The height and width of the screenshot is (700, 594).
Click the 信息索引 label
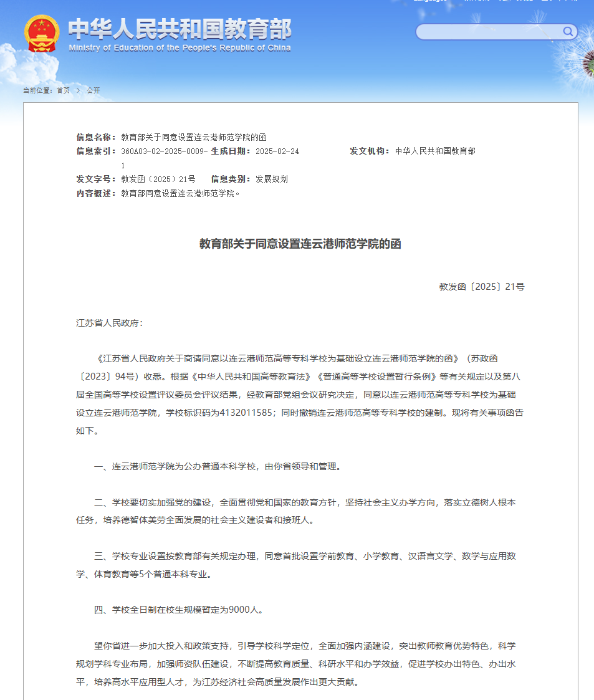(96, 151)
